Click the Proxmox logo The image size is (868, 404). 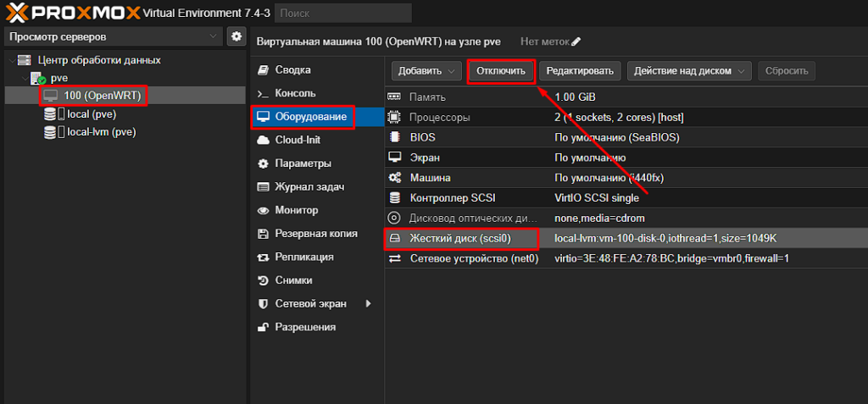pos(72,12)
